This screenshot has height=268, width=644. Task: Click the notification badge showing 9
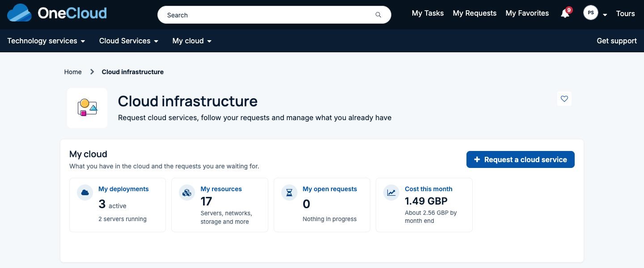pos(569,10)
